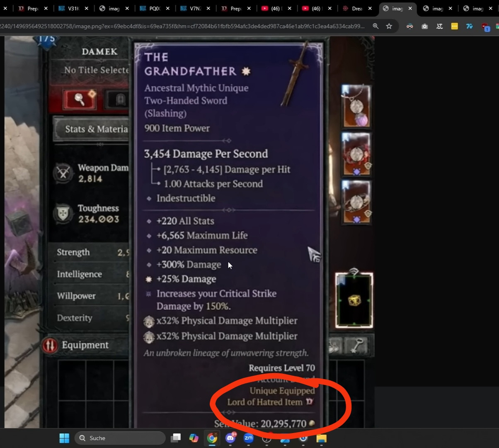Close the Drea tab
This screenshot has width=499, height=448.
tap(370, 8)
